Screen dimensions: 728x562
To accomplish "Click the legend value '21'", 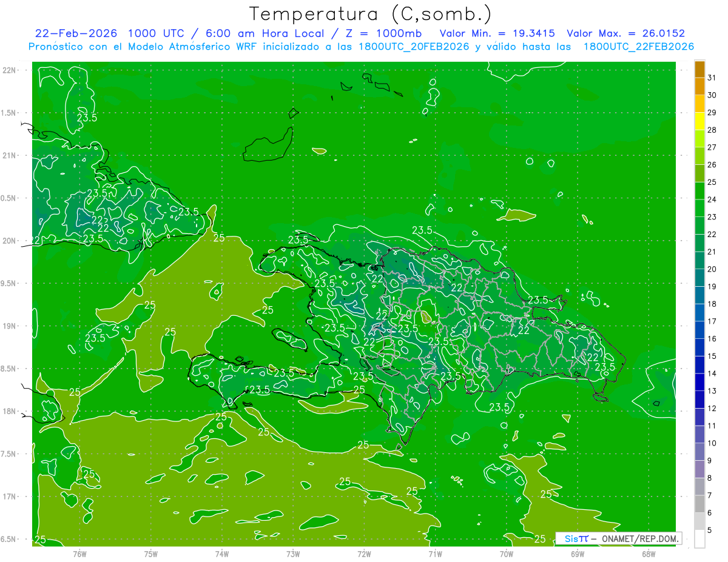I will point(712,252).
